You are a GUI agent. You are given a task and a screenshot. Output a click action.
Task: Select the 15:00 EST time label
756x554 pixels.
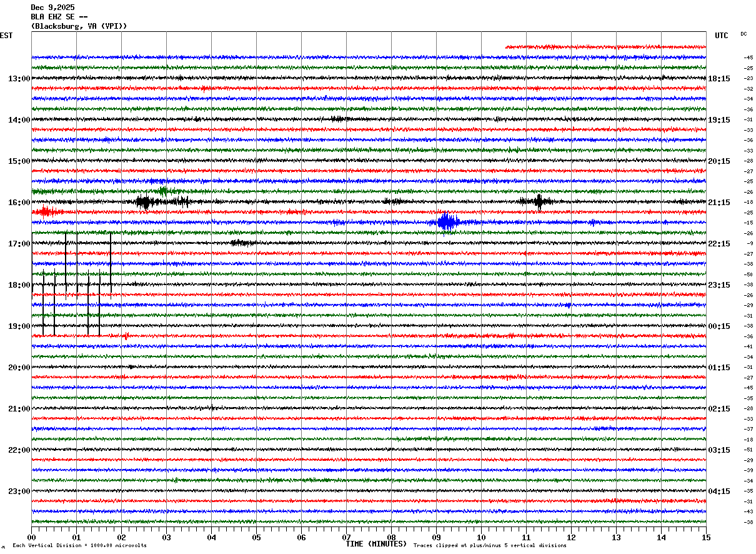coord(19,161)
